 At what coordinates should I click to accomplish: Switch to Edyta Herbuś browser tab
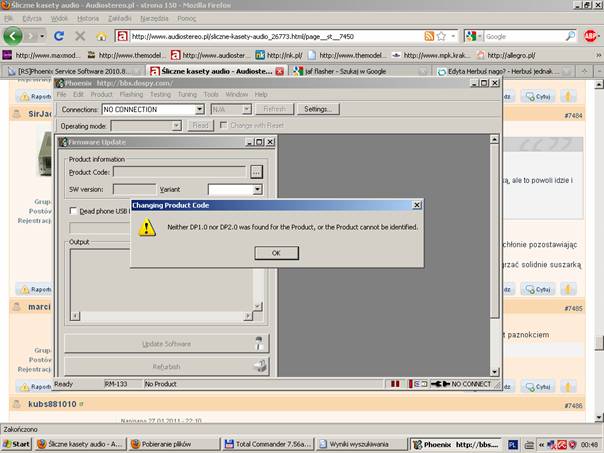coord(505,71)
